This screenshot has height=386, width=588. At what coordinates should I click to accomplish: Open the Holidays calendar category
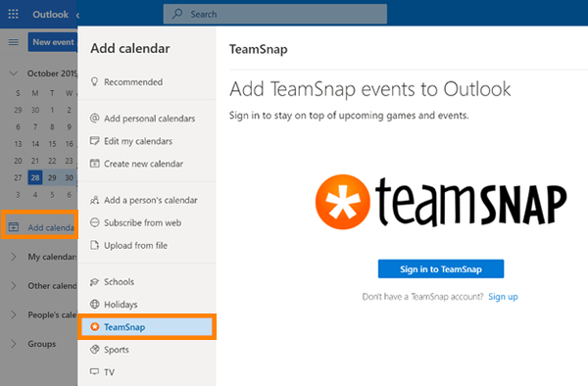point(147,304)
